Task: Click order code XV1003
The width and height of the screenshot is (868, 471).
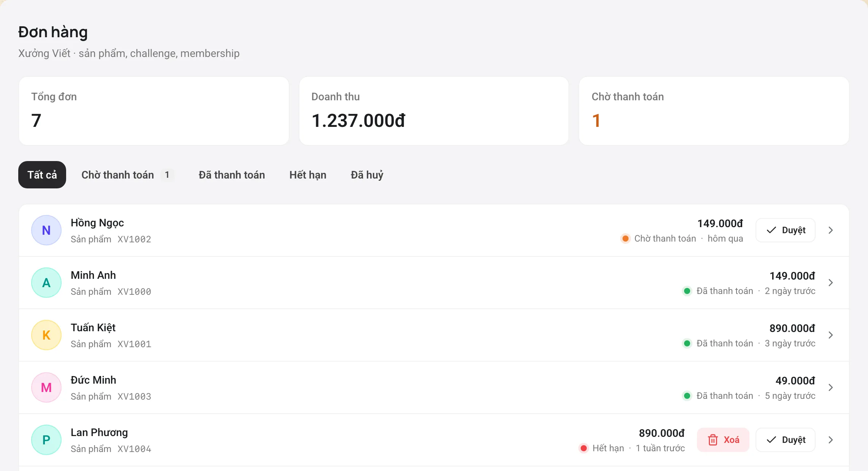Action: 135,397
